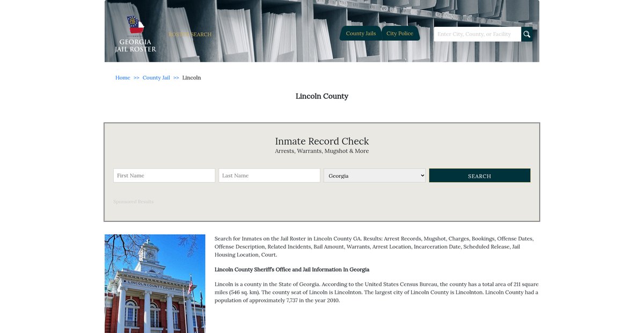Image resolution: width=644 pixels, height=333 pixels.
Task: Click the Inmate Record Check title
Action: click(322, 141)
